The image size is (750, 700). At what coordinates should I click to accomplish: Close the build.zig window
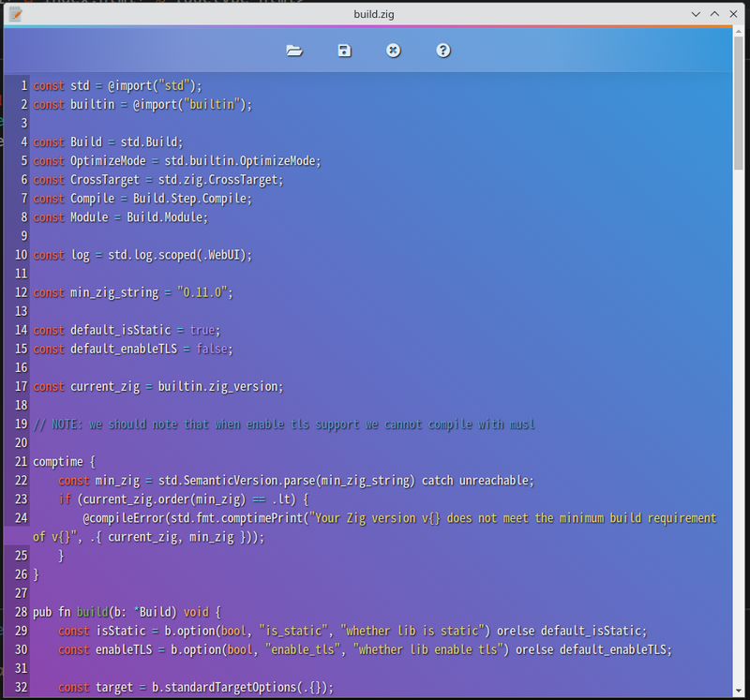(x=733, y=14)
